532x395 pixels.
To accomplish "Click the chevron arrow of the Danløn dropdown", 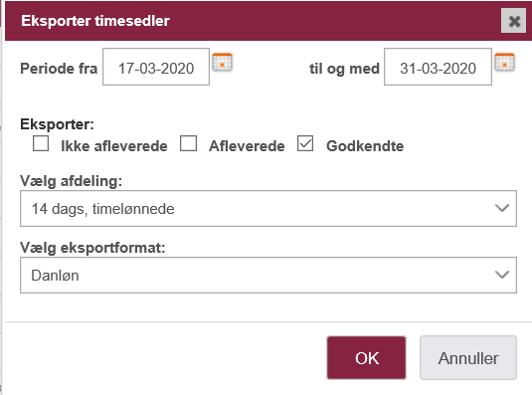I will 502,275.
